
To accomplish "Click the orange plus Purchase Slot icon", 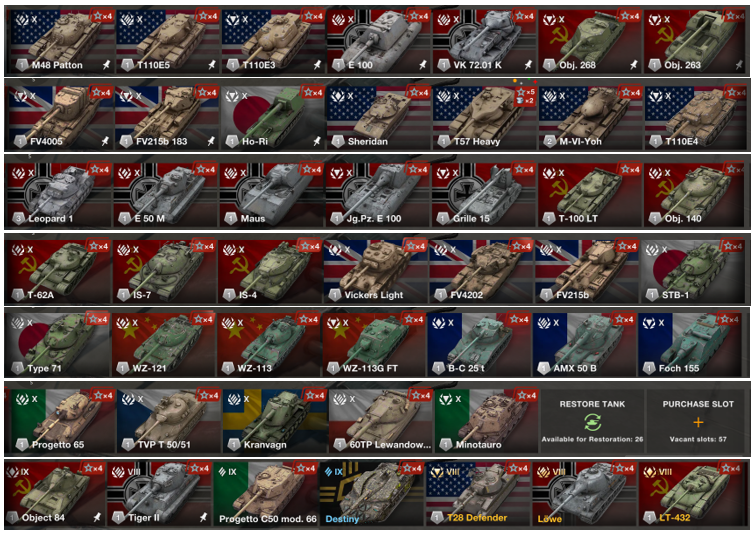I will (698, 422).
